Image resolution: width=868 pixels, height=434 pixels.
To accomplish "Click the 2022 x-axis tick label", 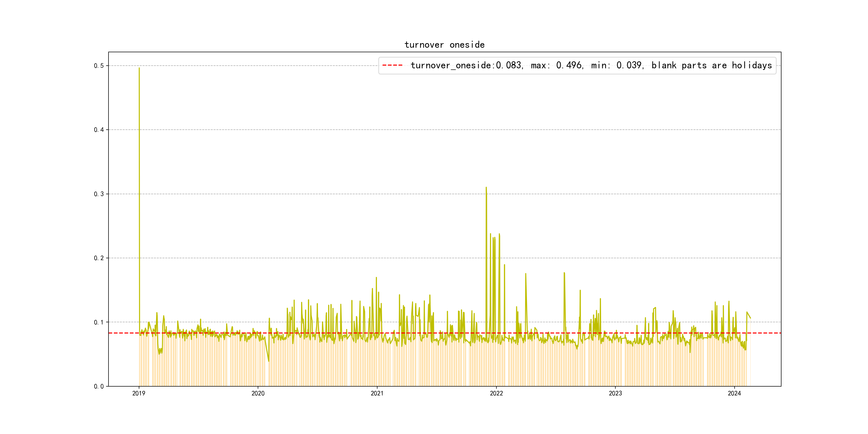I will coord(496,393).
